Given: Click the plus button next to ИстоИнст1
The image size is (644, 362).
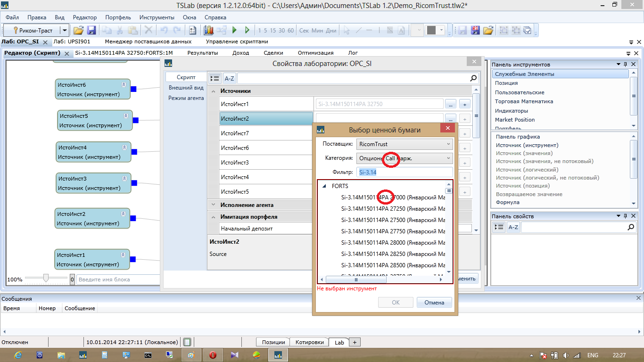Looking at the screenshot, I should [464, 104].
